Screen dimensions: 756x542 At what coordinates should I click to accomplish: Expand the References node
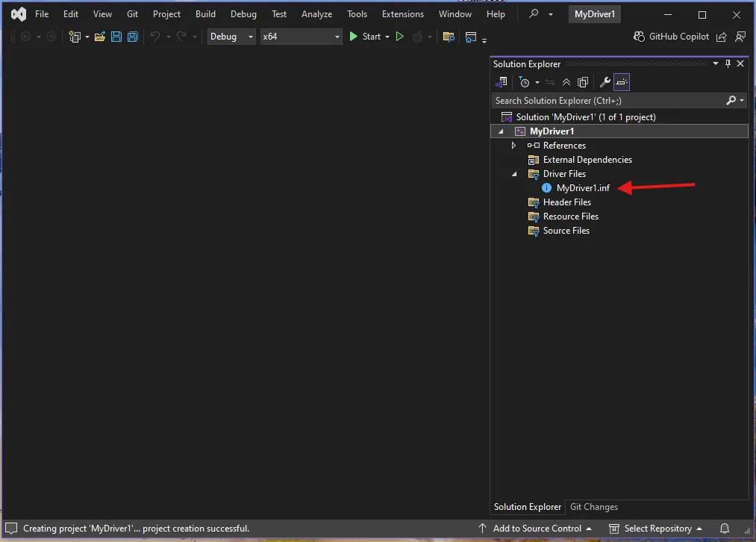pyautogui.click(x=514, y=145)
